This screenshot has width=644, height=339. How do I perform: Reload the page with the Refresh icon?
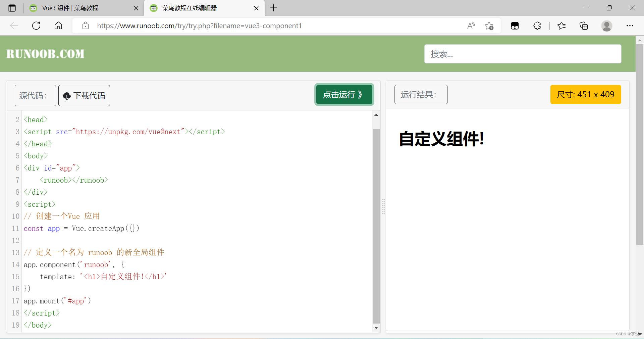click(x=36, y=26)
